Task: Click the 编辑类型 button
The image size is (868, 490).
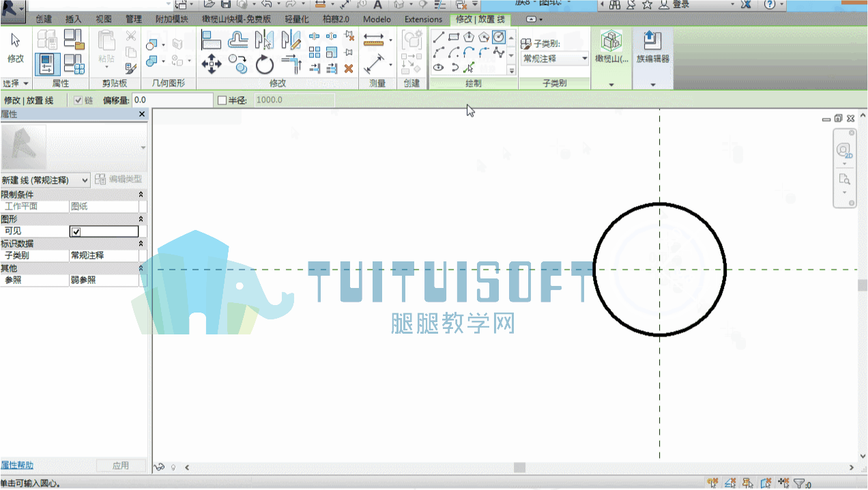Action: coord(118,179)
